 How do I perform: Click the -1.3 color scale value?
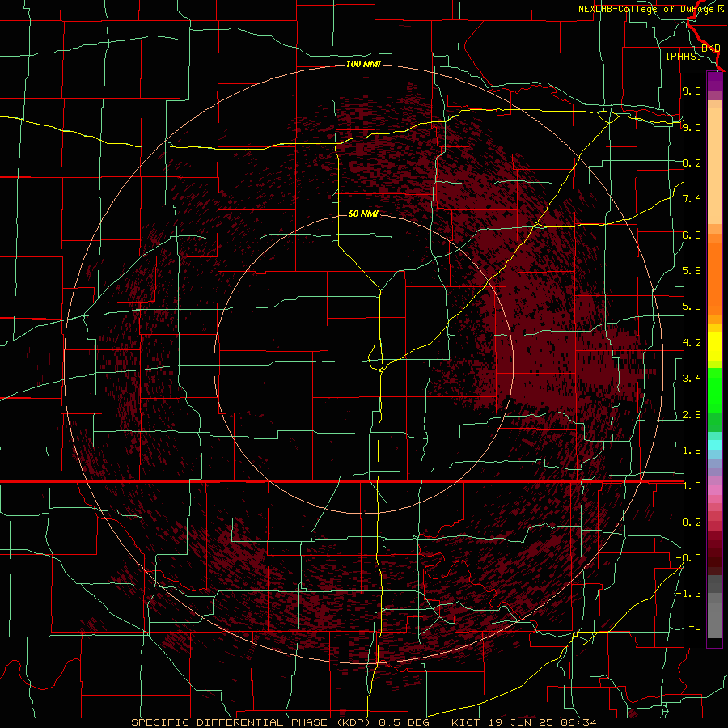coord(688,594)
